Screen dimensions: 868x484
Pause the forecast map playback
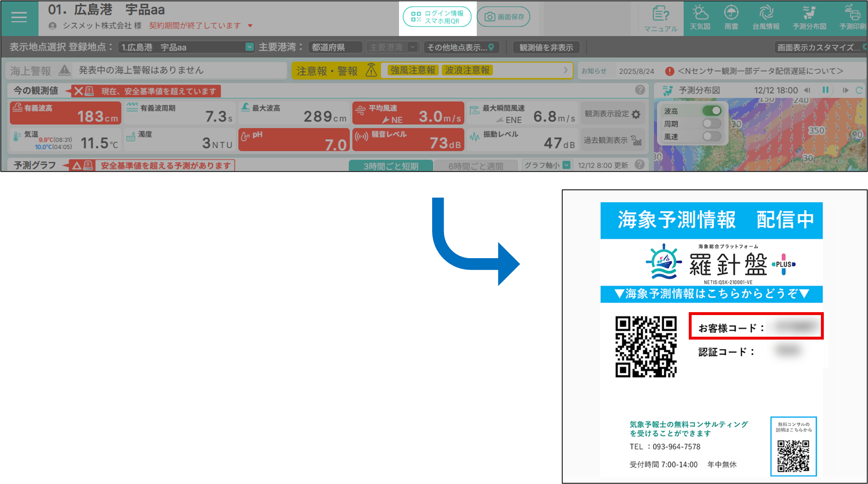(825, 90)
